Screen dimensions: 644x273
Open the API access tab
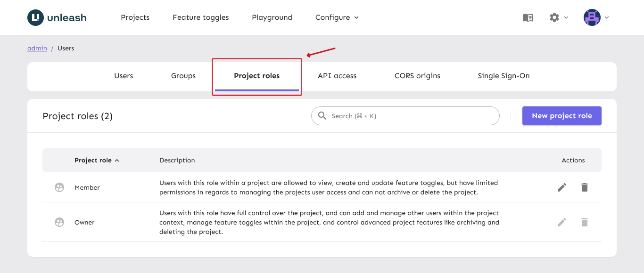click(337, 76)
